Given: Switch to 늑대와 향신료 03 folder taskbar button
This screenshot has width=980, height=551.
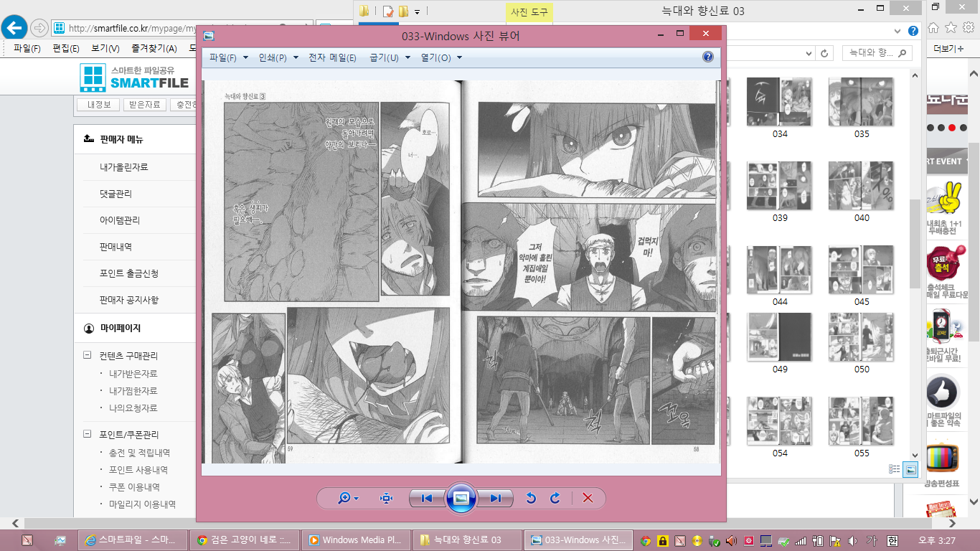Looking at the screenshot, I should (468, 540).
